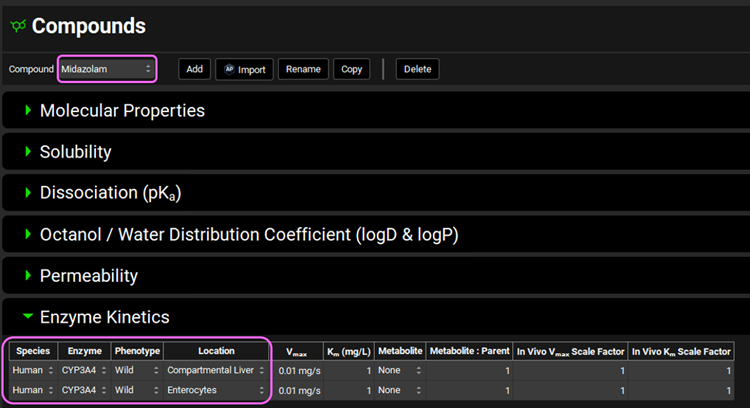Change Compartmental Liver location dropdown

216,371
